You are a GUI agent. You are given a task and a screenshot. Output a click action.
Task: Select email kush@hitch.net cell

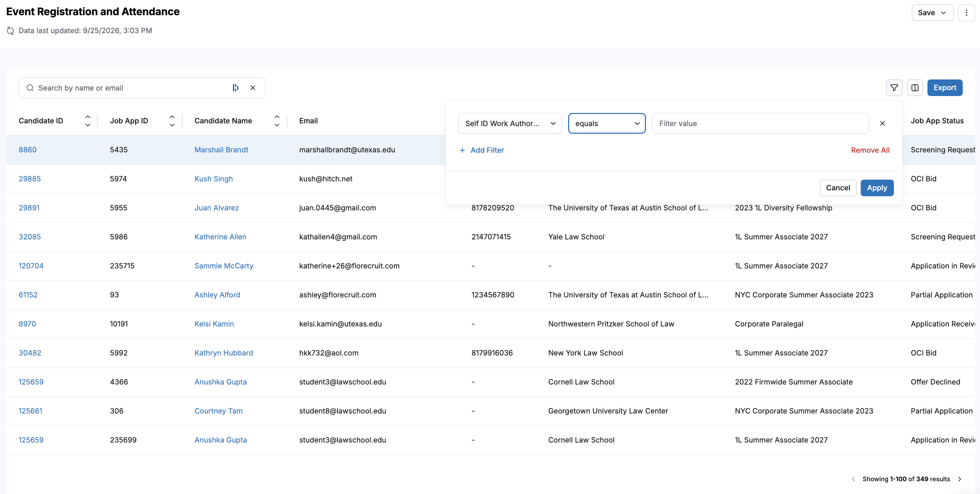coord(326,179)
